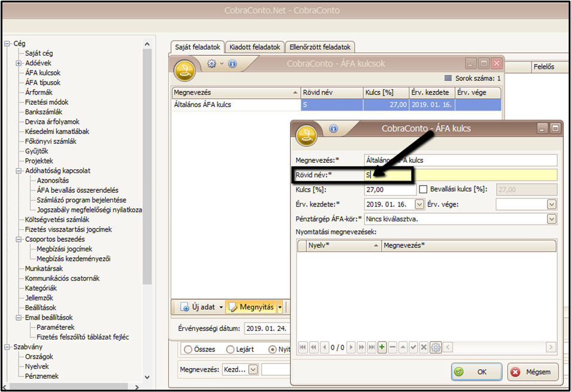Click OK to save the ÁFA kulcs
The height and width of the screenshot is (392, 571).
[477, 372]
